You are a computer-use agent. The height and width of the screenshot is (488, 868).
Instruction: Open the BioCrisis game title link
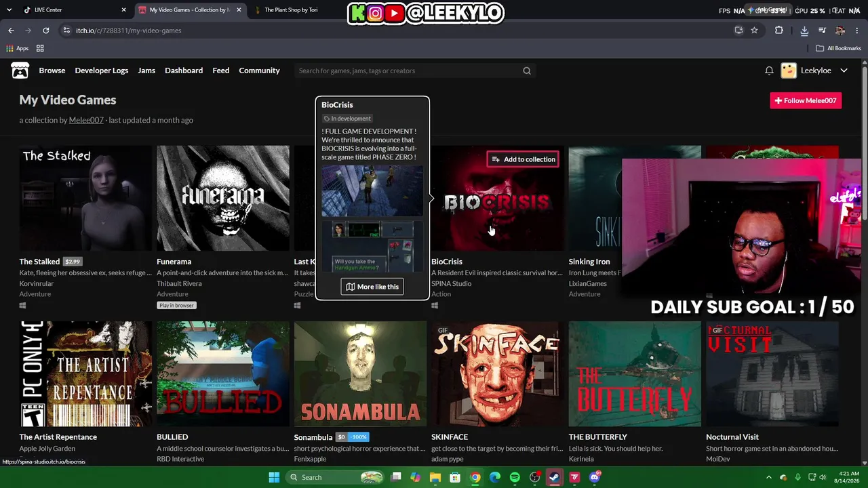point(447,262)
